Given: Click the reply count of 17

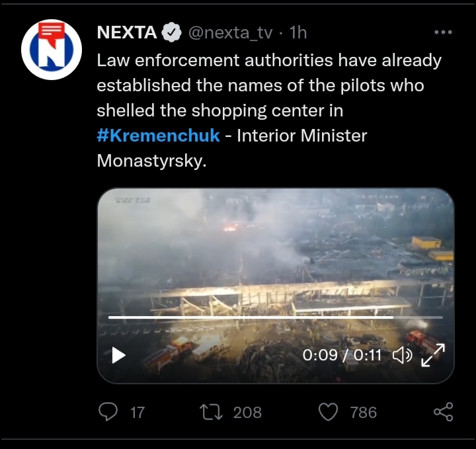Looking at the screenshot, I should coord(137,413).
